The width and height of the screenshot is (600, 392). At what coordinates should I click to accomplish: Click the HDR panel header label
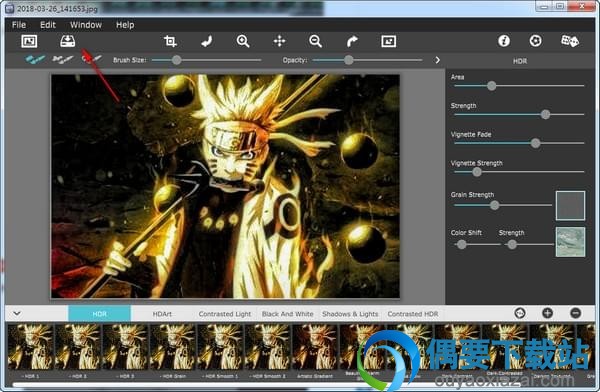click(x=520, y=61)
